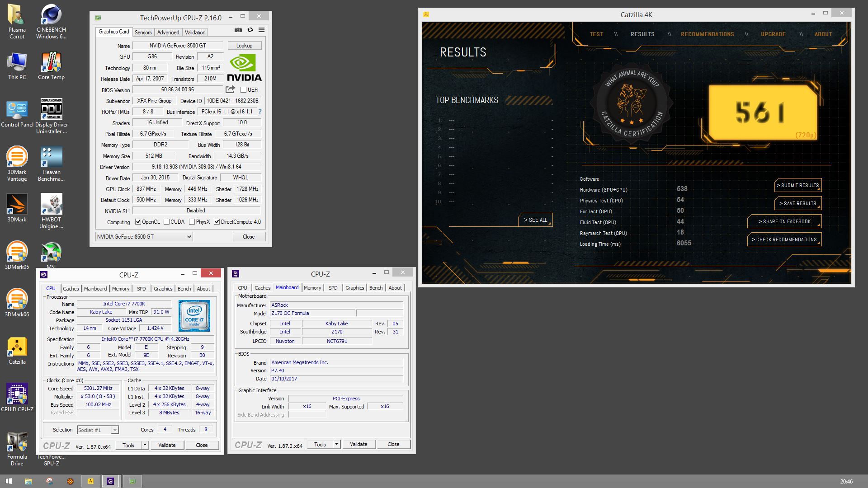Toggle the UEFI checkbox in GPU-Z
Image resolution: width=868 pixels, height=488 pixels.
click(x=244, y=90)
